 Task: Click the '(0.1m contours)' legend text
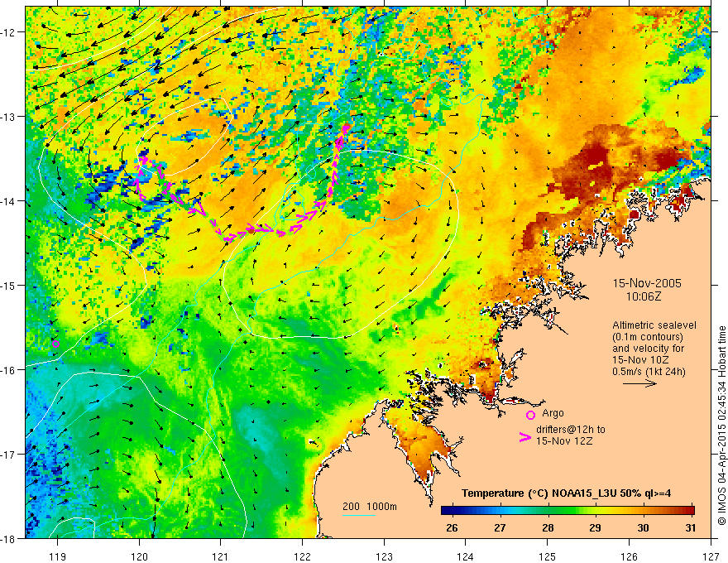tap(648, 337)
